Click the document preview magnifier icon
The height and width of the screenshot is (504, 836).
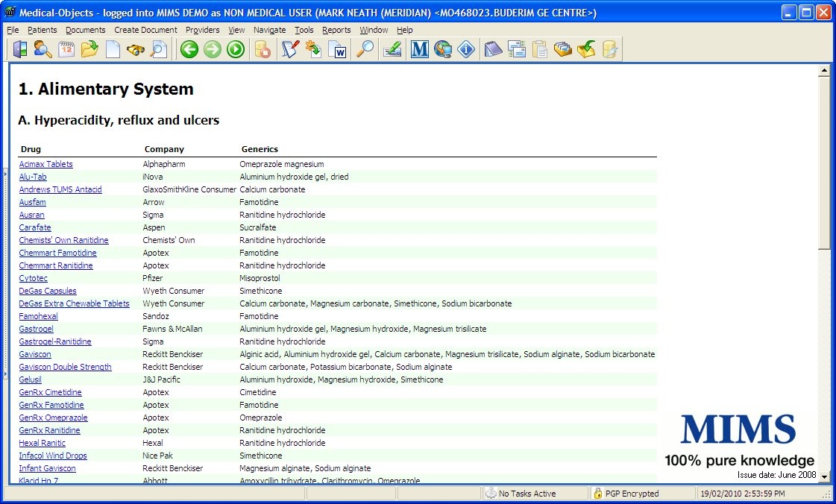158,49
